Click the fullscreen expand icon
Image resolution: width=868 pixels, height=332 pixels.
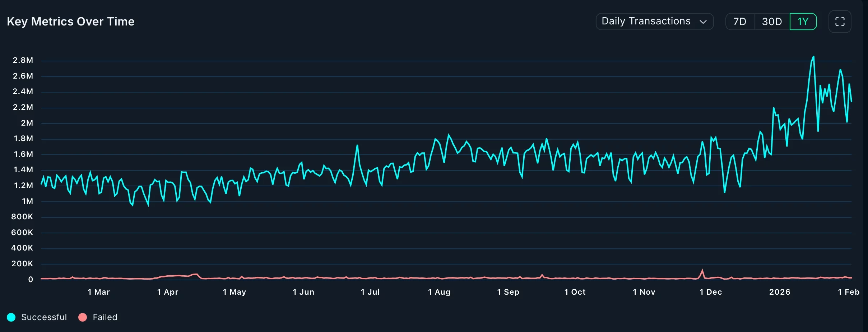(x=840, y=21)
